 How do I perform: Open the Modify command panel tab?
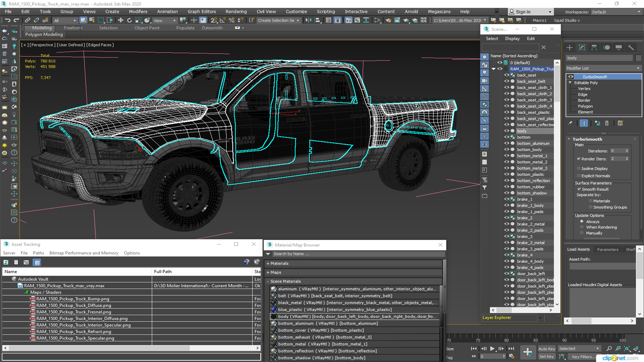pos(582,48)
